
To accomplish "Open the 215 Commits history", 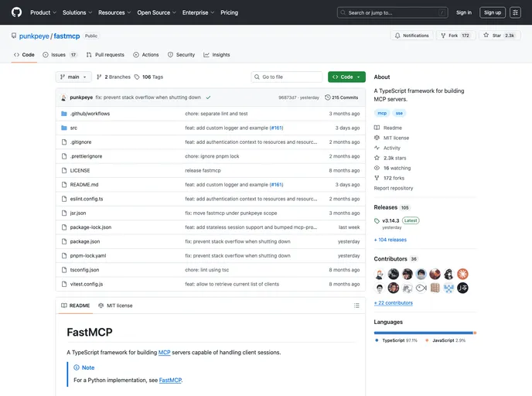I will pos(341,97).
